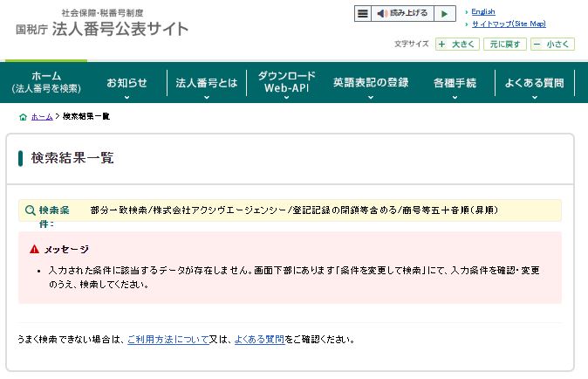Click the 社会保障・税番号制度 header text
588x379 pixels.
(x=102, y=13)
